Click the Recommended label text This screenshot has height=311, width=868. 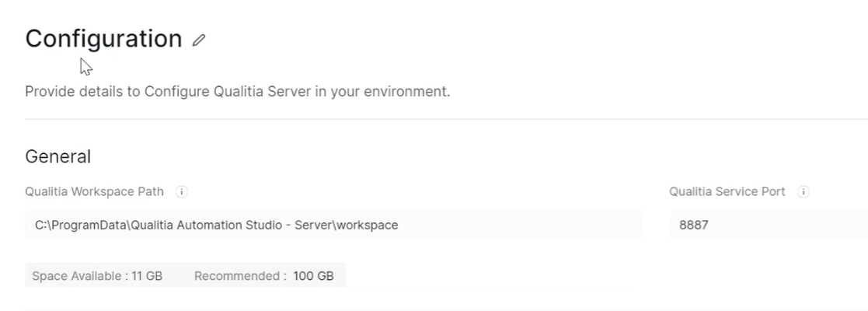point(239,276)
